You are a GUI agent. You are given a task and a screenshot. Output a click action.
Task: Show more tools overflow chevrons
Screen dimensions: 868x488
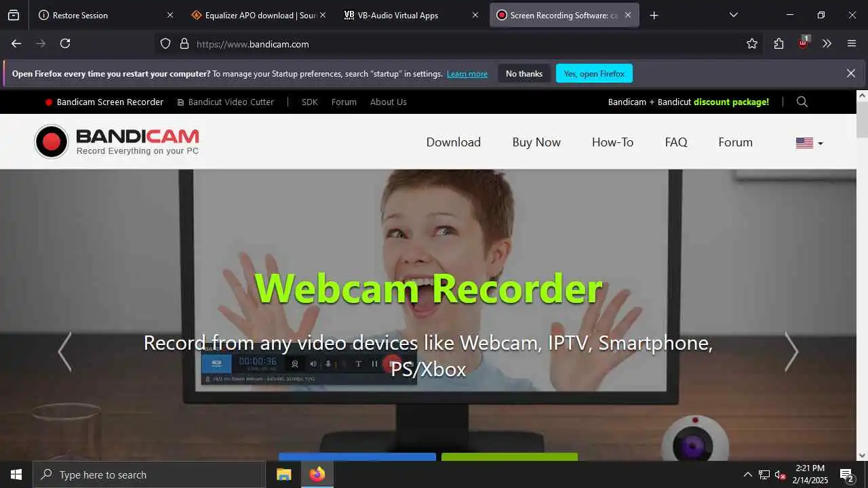[827, 43]
